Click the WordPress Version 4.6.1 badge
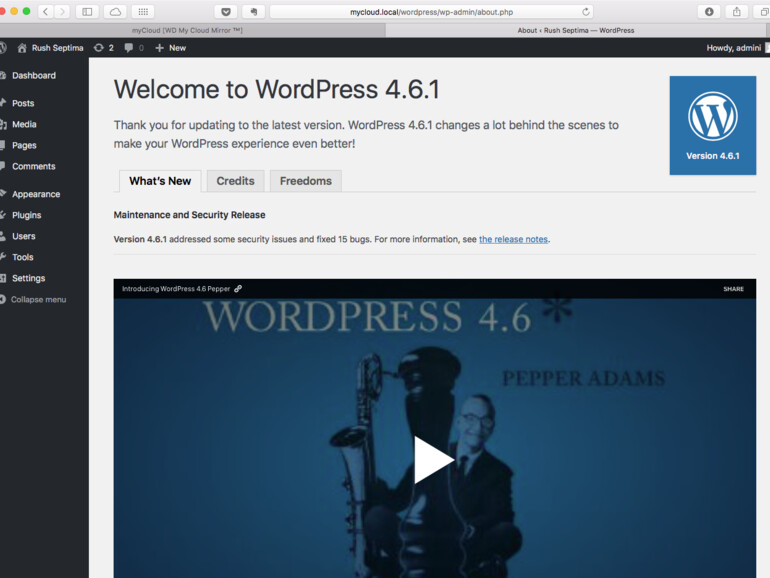The width and height of the screenshot is (770, 578). coord(713,125)
